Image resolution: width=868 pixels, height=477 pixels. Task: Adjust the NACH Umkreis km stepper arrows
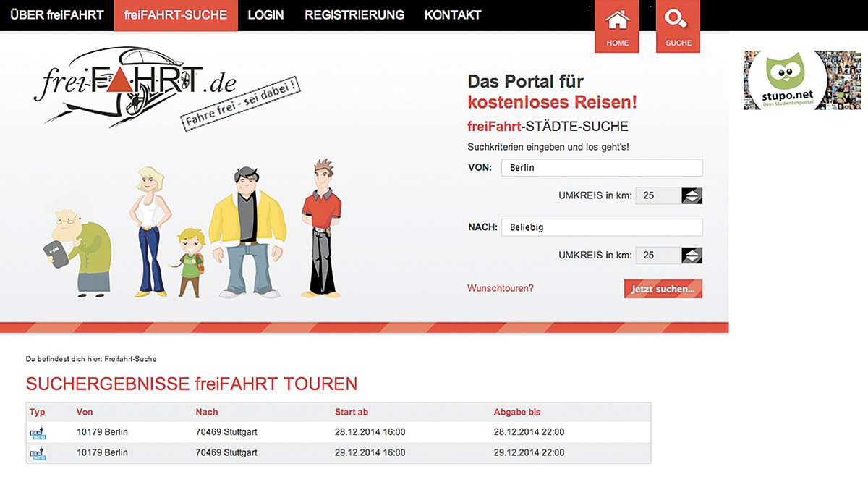692,255
